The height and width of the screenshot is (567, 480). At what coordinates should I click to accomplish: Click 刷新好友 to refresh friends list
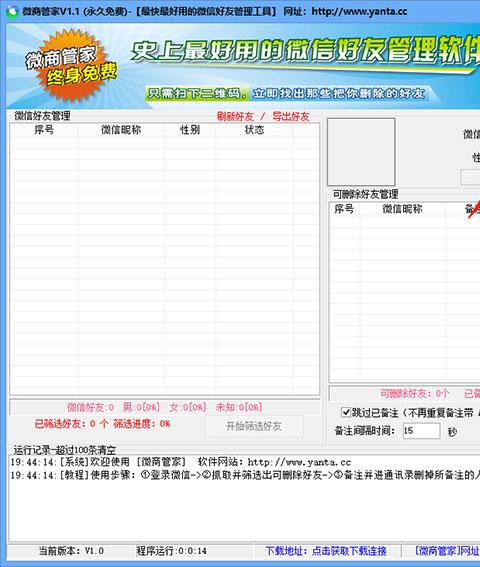235,116
